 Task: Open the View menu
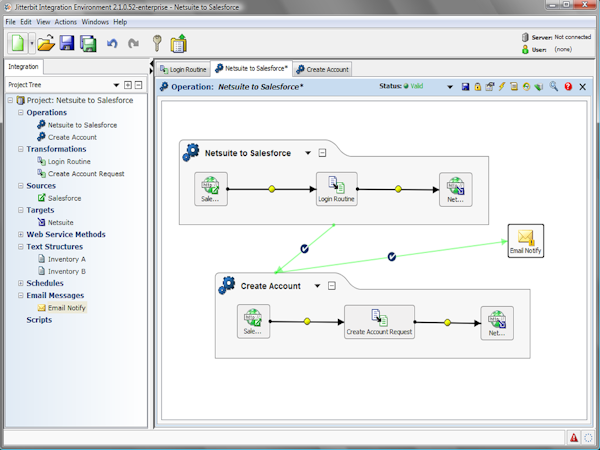point(43,22)
